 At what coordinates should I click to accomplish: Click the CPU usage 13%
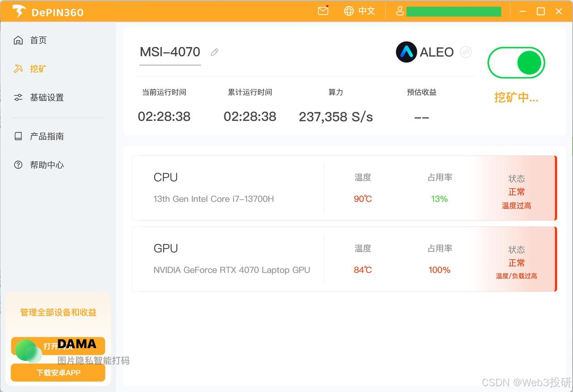(x=440, y=199)
